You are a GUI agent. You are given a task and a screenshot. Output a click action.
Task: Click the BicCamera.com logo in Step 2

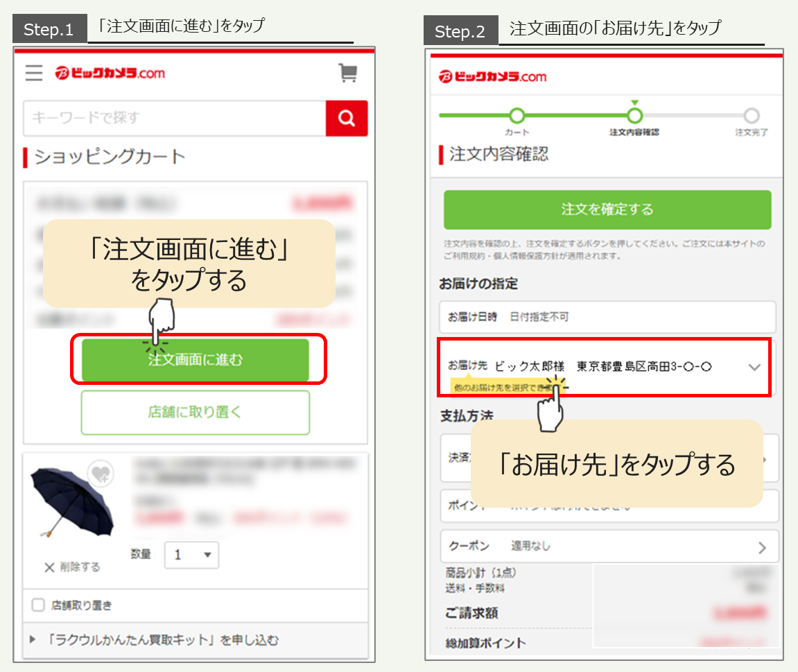pos(493,76)
